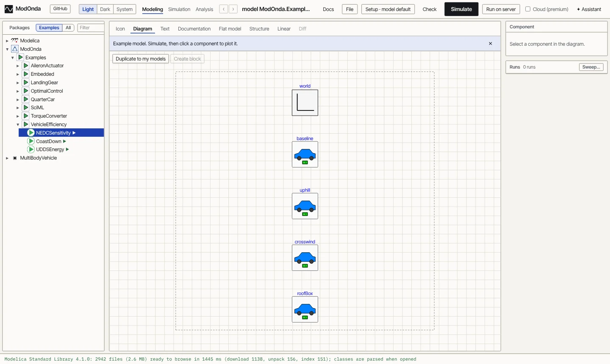This screenshot has width=610, height=364.
Task: Switch to Simulation mode
Action: tap(179, 9)
